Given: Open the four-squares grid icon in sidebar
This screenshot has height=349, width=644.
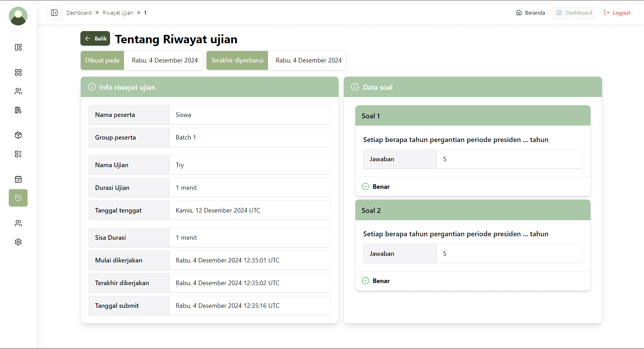Looking at the screenshot, I should click(x=18, y=72).
